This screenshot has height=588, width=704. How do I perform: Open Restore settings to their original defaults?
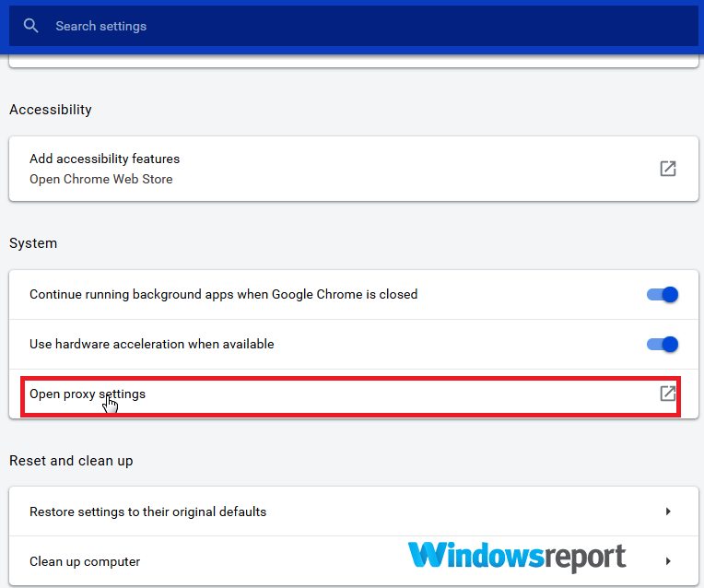[353, 512]
